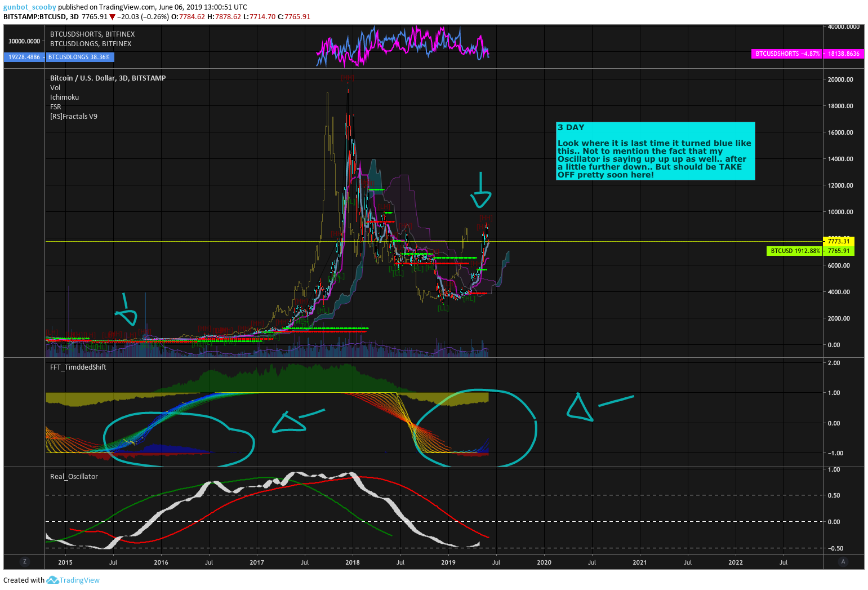Click the TradingView cloud logo icon
The width and height of the screenshot is (868, 590).
[52, 580]
